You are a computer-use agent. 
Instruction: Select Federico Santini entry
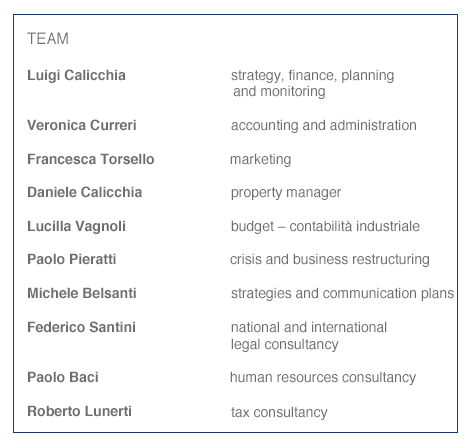point(81,327)
